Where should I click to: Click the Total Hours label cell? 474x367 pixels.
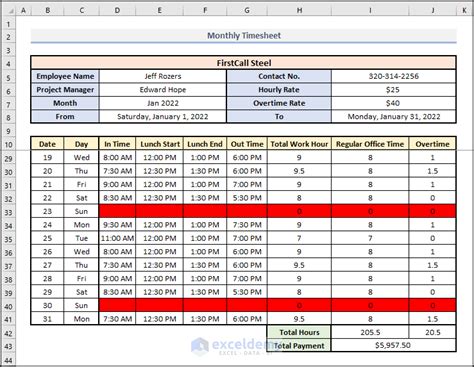click(299, 332)
